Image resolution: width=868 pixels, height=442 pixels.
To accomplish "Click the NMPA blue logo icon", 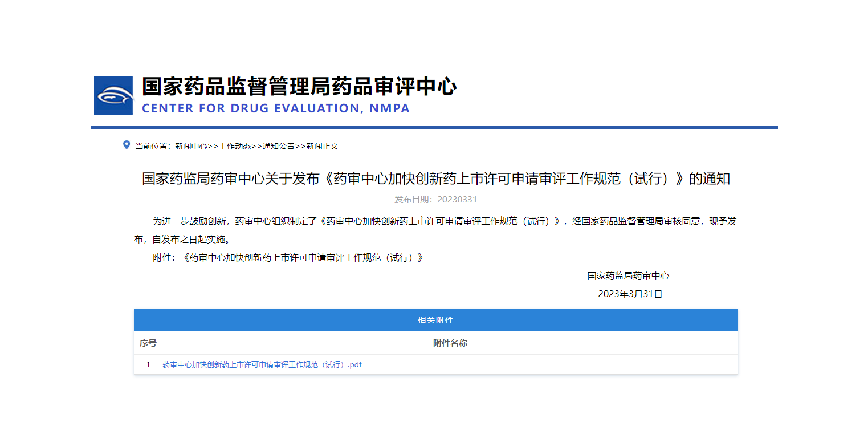I will tap(113, 95).
